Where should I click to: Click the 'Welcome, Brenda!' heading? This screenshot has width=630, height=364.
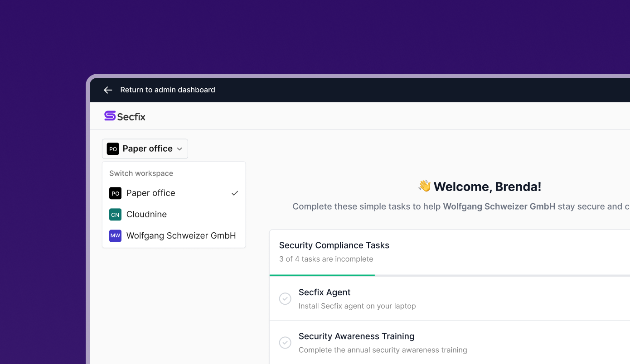[487, 187]
